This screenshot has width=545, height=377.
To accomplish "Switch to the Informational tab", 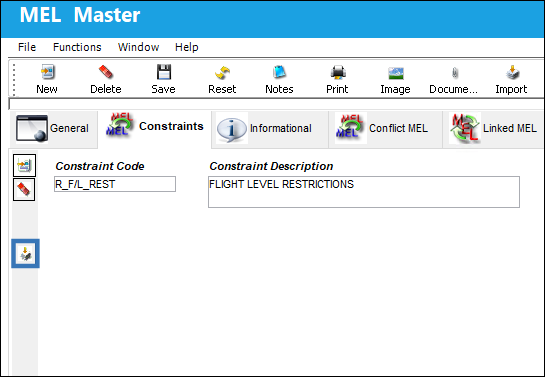I will pos(270,129).
